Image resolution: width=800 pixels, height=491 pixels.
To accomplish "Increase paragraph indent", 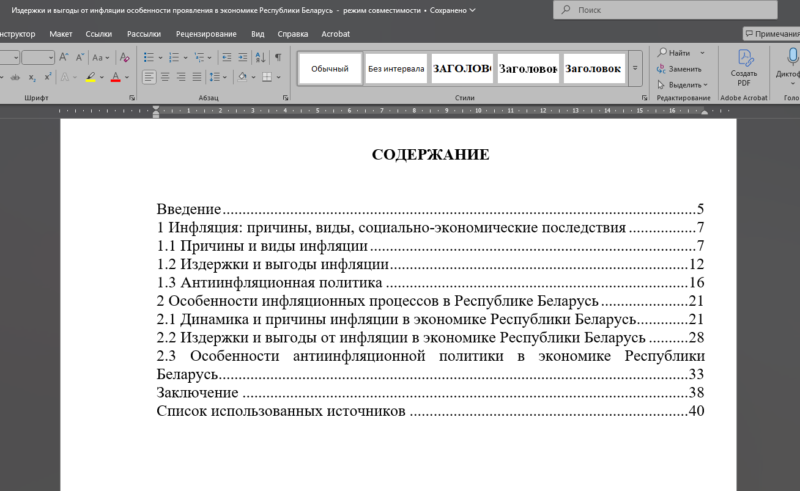I will (243, 57).
